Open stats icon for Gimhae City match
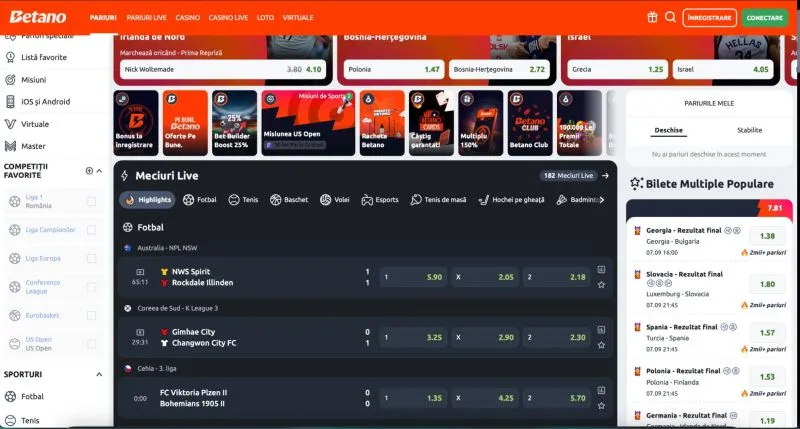The height and width of the screenshot is (429, 800). click(x=602, y=330)
